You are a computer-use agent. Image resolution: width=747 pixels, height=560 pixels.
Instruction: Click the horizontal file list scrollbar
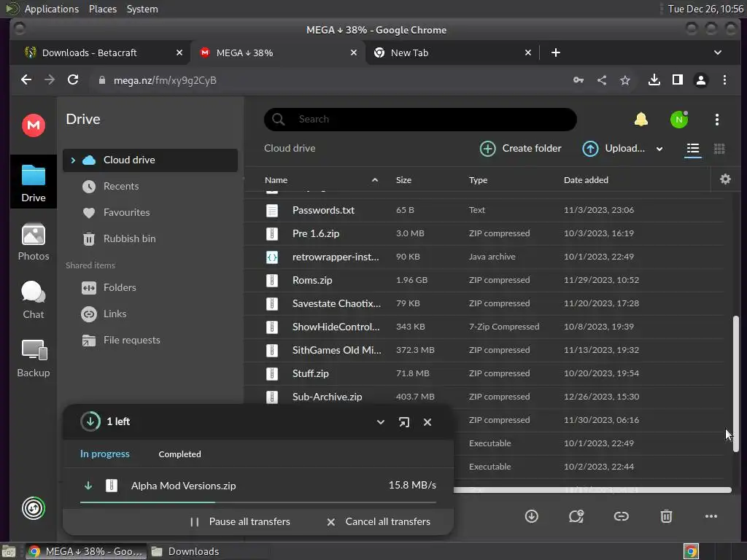pyautogui.click(x=592, y=490)
